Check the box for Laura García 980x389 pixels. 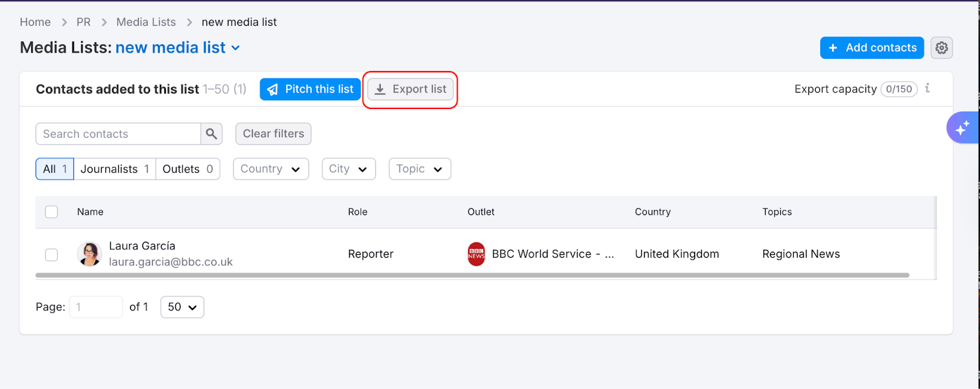tap(51, 254)
